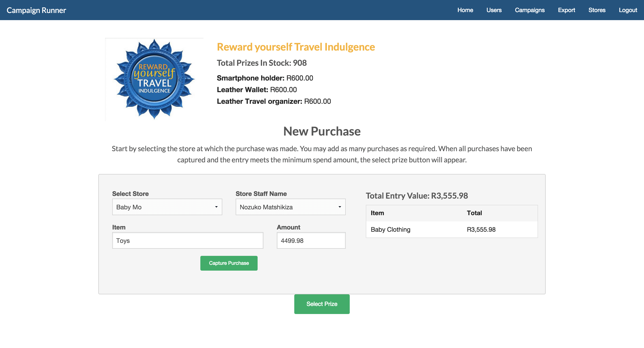Click the Select Store field label
Viewport: 644px width, 348px height.
tap(130, 194)
